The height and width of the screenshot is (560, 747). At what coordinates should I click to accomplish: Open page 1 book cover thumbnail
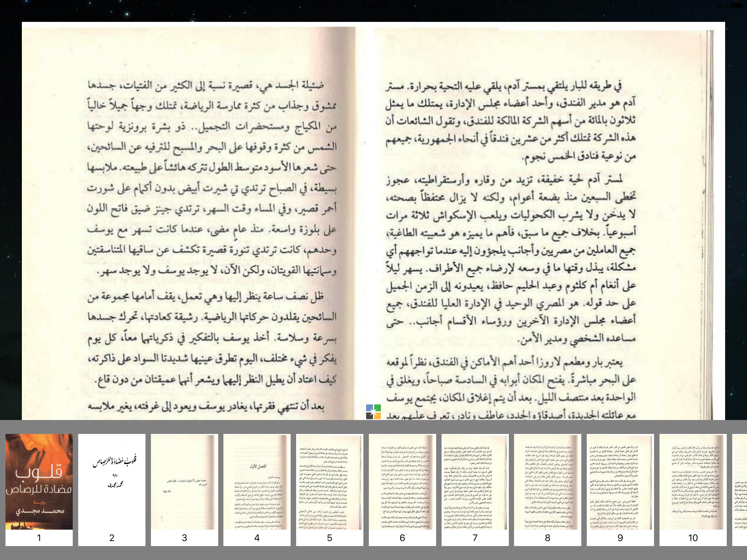tap(39, 489)
